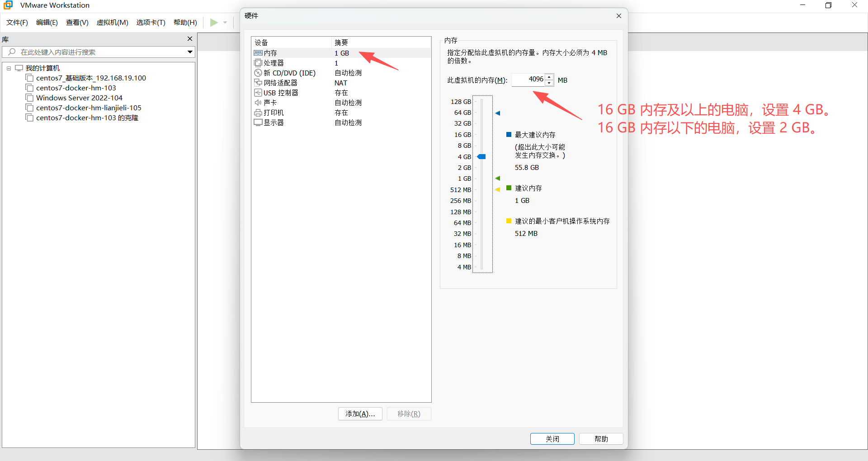Open the 文件(F) menu

click(x=17, y=22)
